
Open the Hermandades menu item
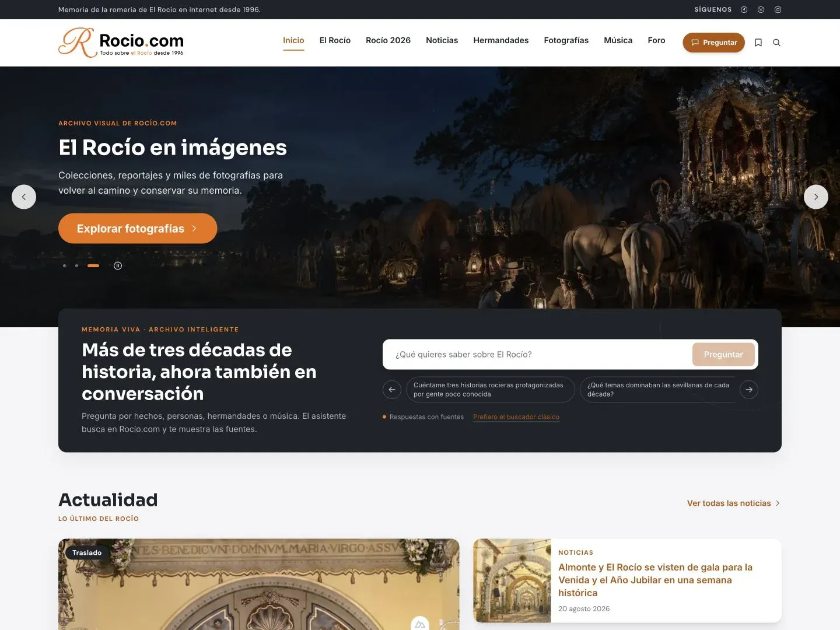501,40
